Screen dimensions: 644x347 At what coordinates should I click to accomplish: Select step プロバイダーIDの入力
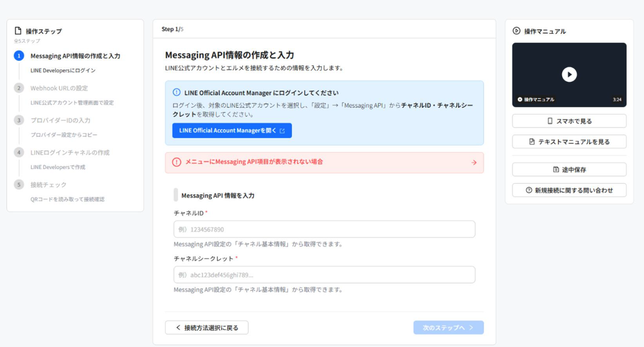click(60, 120)
